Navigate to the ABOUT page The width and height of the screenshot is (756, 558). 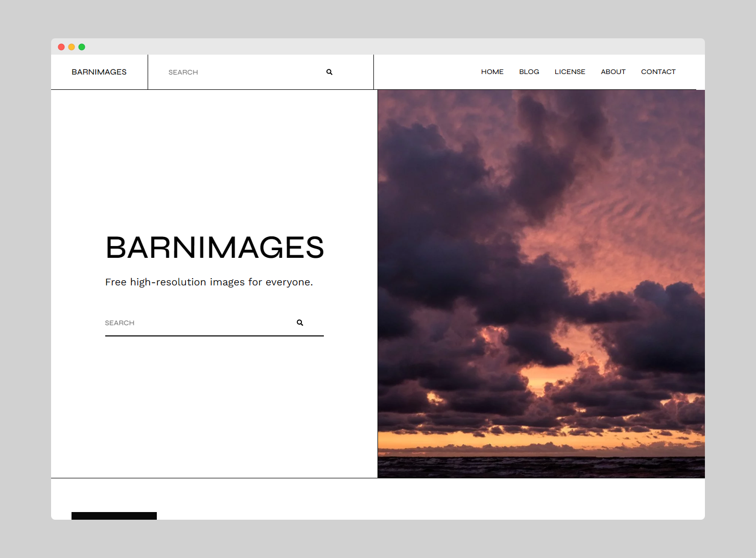(x=613, y=72)
